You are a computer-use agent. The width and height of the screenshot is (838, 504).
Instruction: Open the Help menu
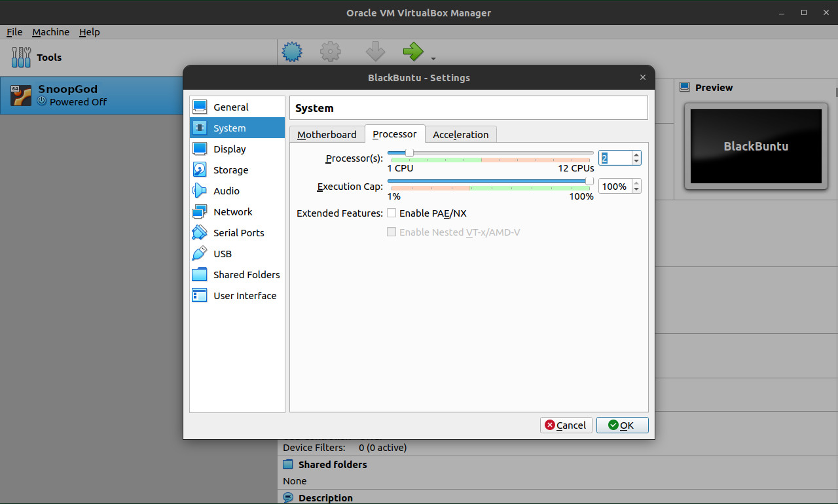[x=89, y=32]
